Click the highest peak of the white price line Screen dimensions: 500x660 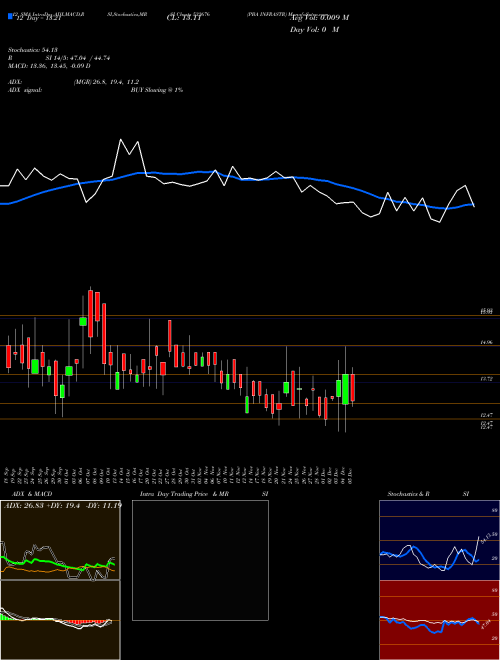coord(121,139)
